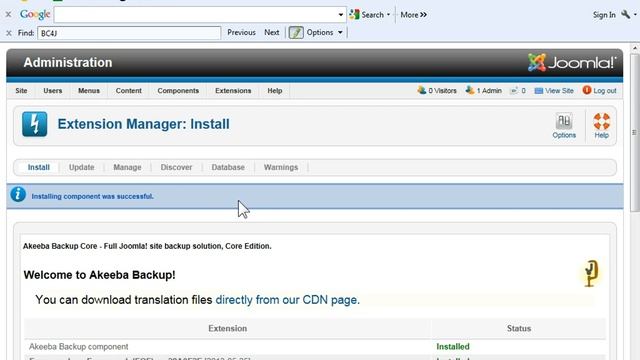The height and width of the screenshot is (360, 640).
Task: Click the Google toolbar Search button
Action: 367,15
